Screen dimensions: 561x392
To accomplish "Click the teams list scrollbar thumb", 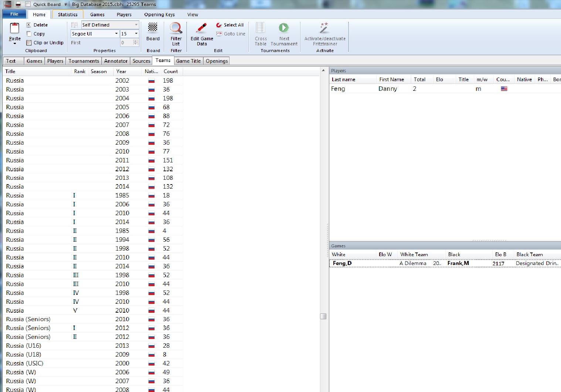I will (x=323, y=316).
